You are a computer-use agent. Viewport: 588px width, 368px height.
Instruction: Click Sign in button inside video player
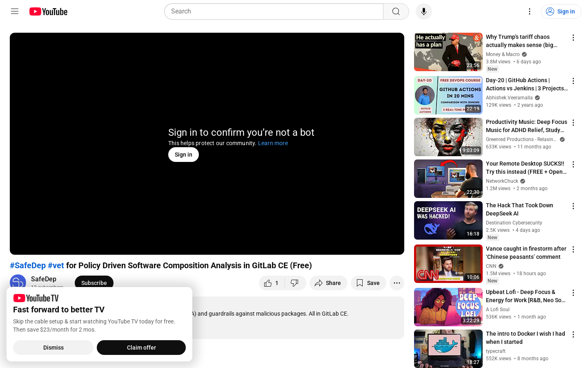click(183, 155)
